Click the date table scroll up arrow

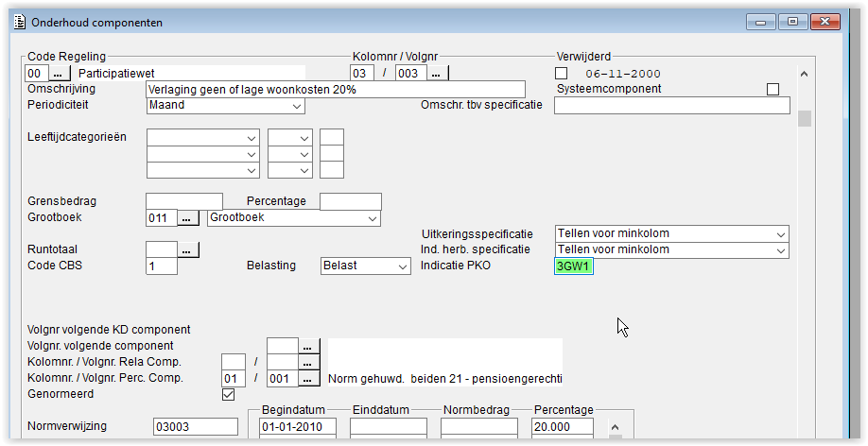pyautogui.click(x=615, y=427)
